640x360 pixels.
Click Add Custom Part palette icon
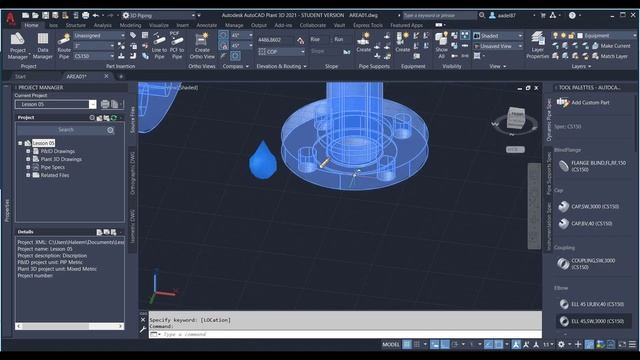point(563,102)
